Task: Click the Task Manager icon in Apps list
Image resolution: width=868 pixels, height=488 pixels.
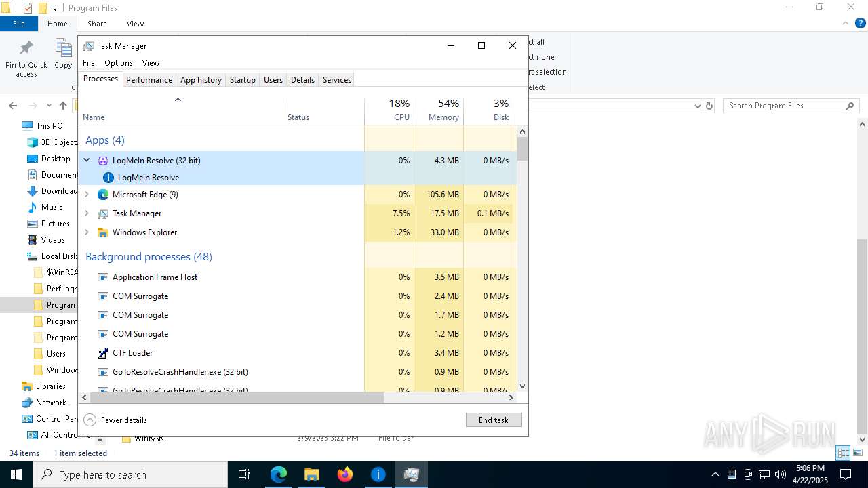Action: 103,213
